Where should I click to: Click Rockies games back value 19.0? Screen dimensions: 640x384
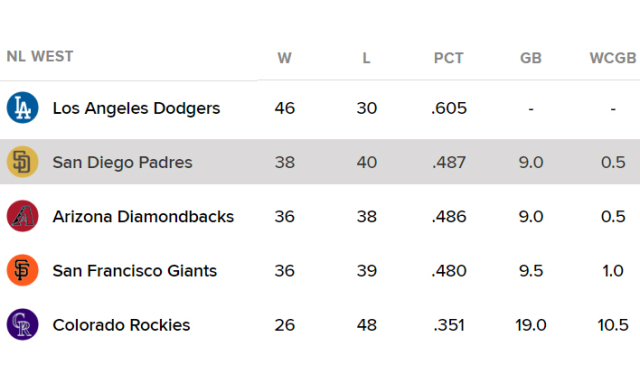[x=531, y=325]
